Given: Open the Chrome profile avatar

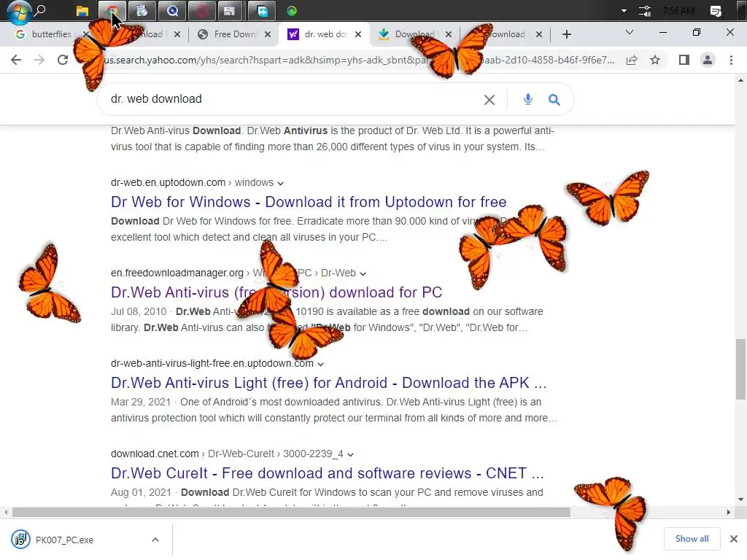Looking at the screenshot, I should tap(708, 60).
